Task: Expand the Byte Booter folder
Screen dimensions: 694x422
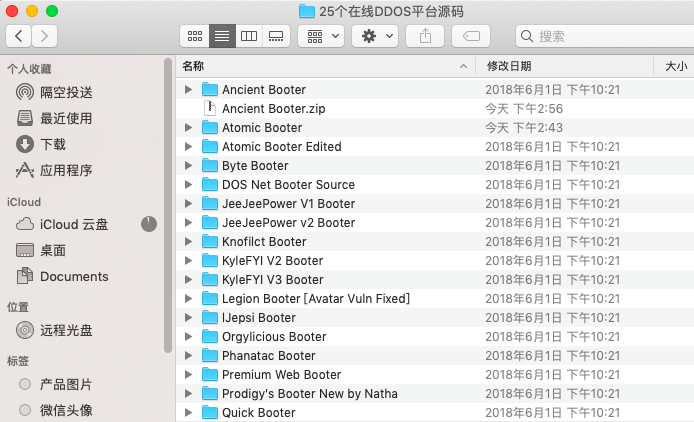Action: pos(189,166)
